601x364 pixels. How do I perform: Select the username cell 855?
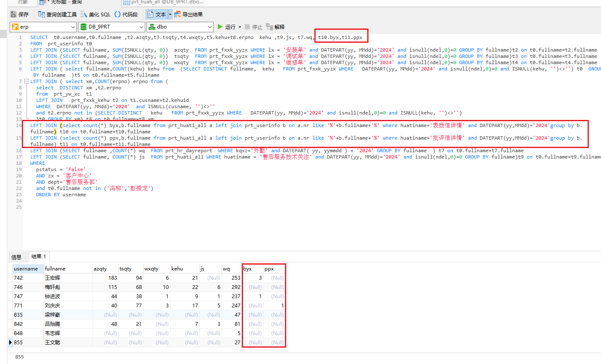[28, 343]
